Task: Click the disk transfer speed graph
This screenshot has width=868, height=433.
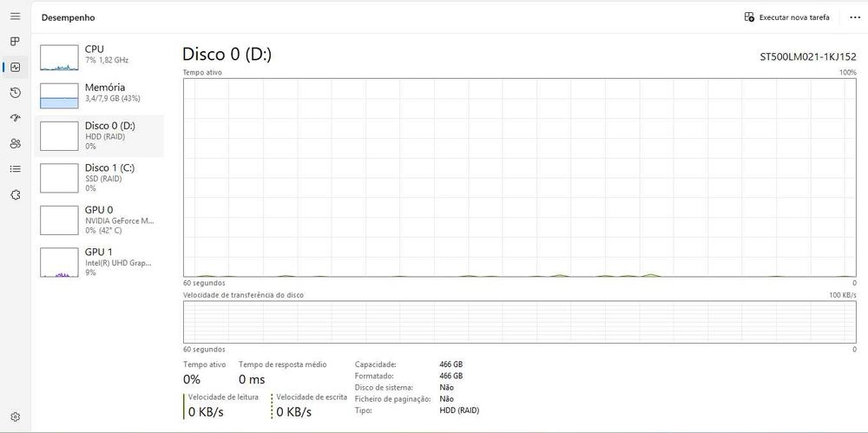Action: (x=520, y=322)
